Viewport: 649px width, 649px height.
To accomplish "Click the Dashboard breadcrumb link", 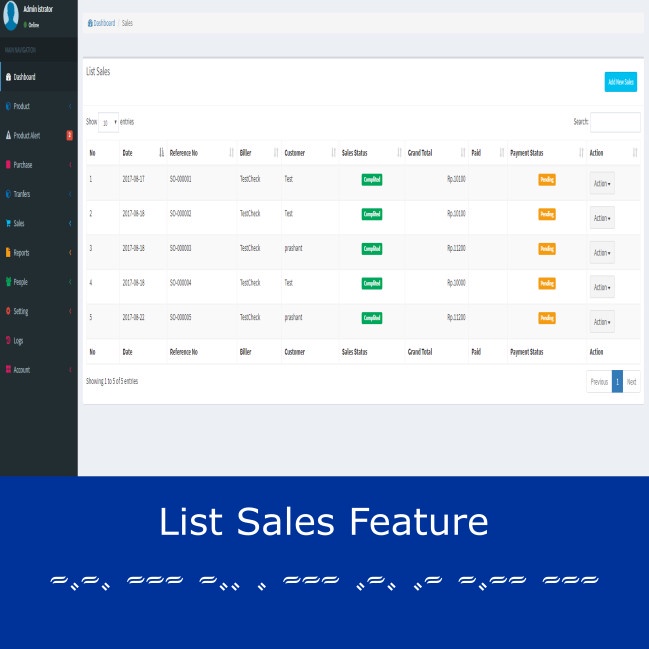I will pyautogui.click(x=102, y=22).
